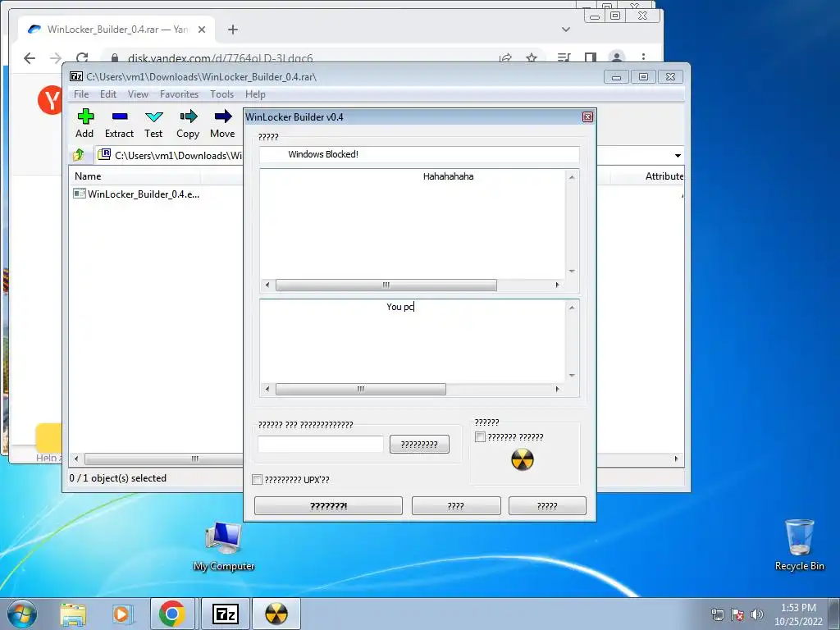Viewport: 840px width, 630px height.
Task: Click the share icon in Chrome's address bar
Action: point(505,58)
